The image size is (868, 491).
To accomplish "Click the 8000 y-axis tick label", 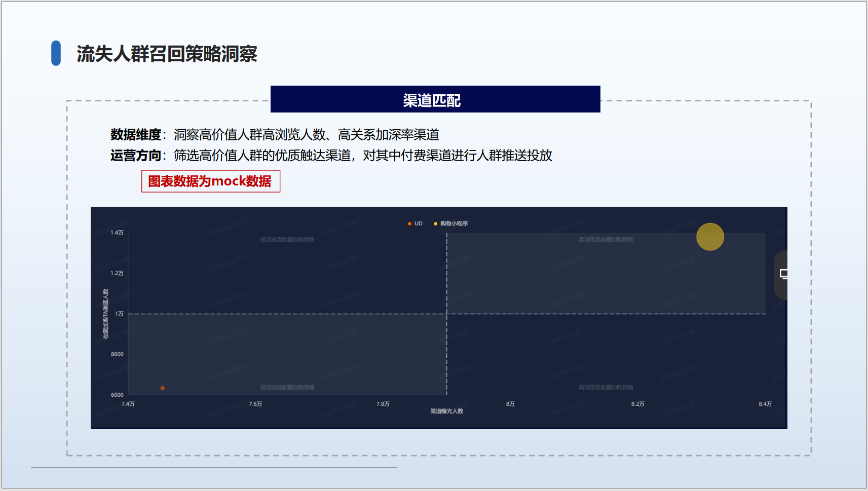I will 117,354.
